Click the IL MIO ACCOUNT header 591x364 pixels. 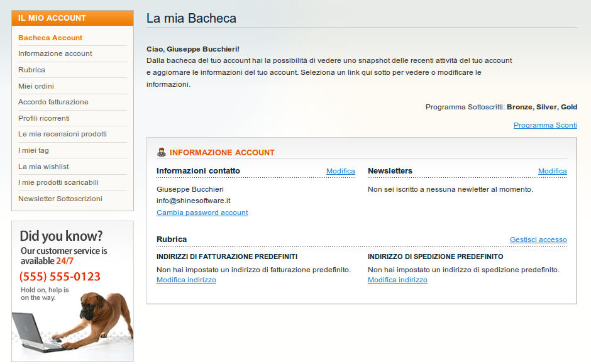(x=52, y=18)
